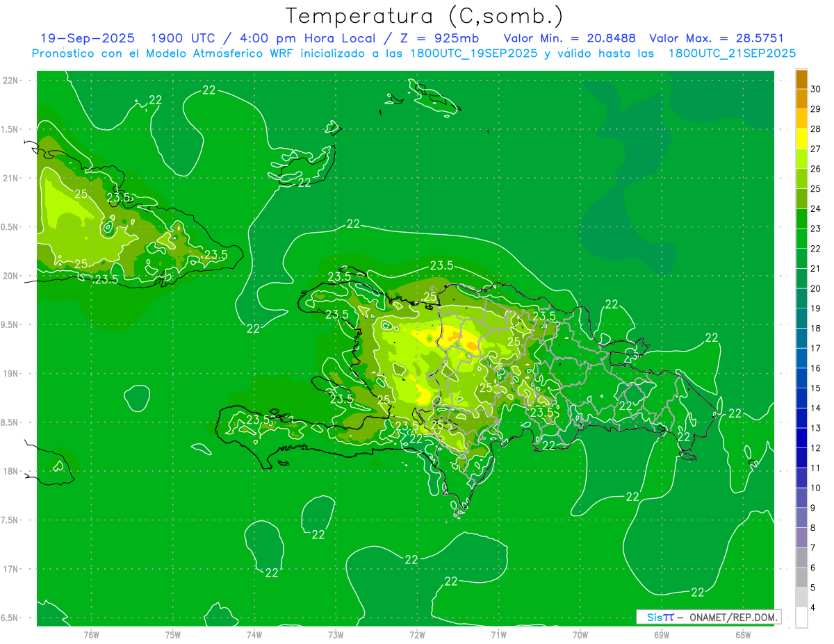834x644 pixels.
Task: Click the "70W" longitude axis label
Action: coord(580,634)
